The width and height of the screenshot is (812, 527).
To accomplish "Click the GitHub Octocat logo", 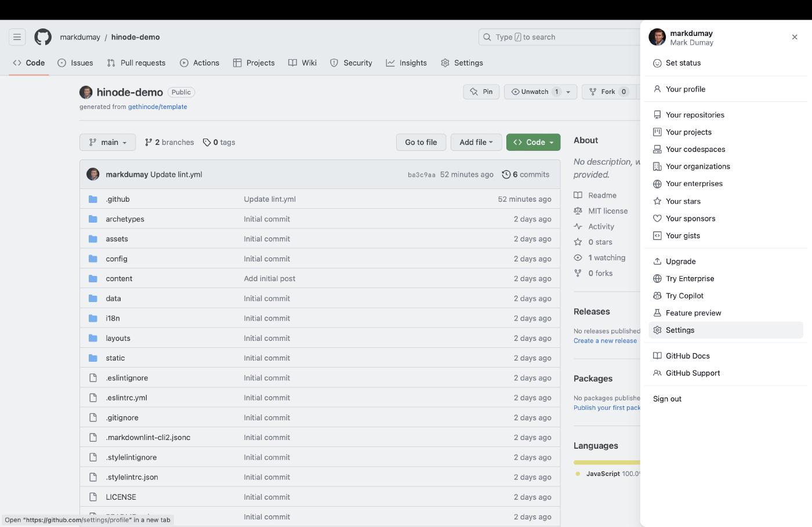I will [43, 37].
